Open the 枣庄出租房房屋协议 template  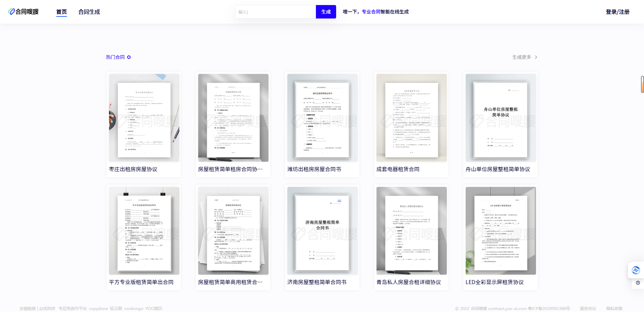click(x=144, y=124)
